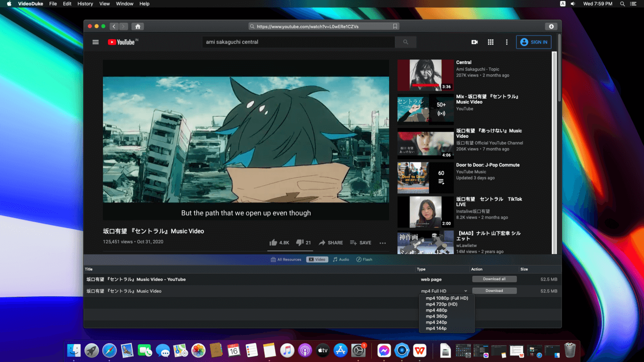The image size is (644, 362).
Task: Click the Download button for Music Video row
Action: [494, 291]
